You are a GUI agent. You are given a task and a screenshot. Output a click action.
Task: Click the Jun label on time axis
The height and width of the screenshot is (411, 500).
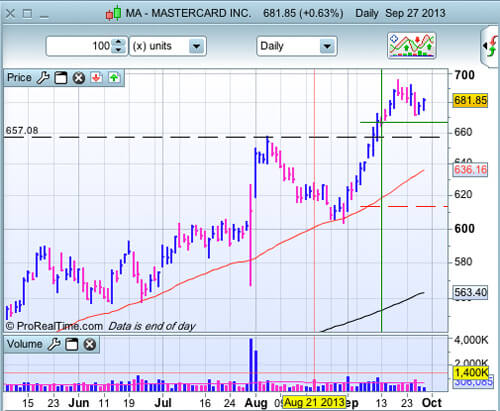79,403
